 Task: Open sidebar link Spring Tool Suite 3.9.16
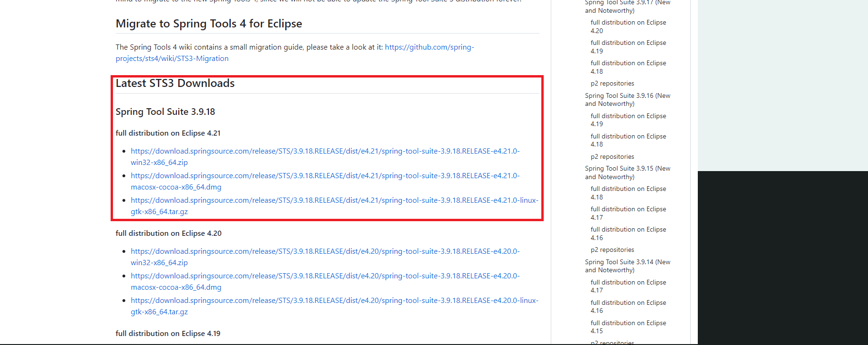(x=627, y=100)
